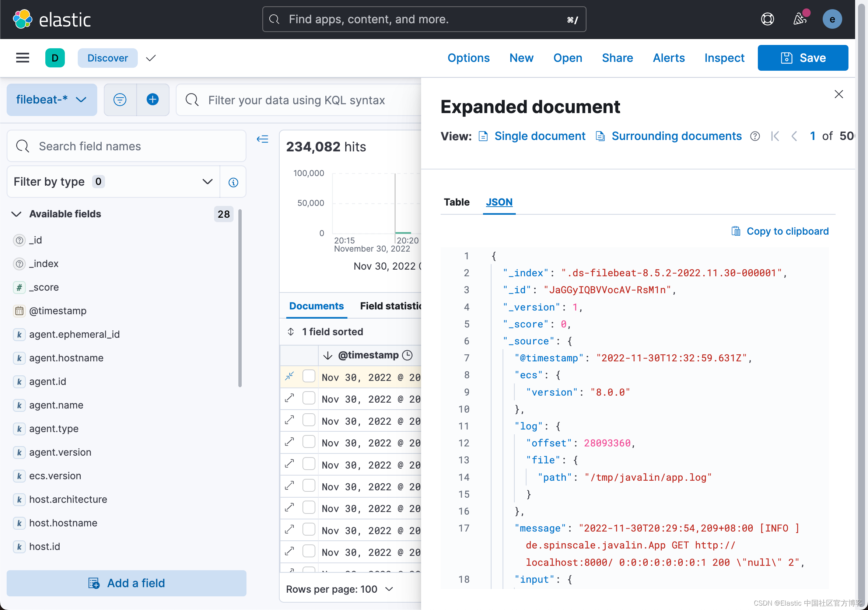Open the newsfeed celebration icon

(x=799, y=19)
